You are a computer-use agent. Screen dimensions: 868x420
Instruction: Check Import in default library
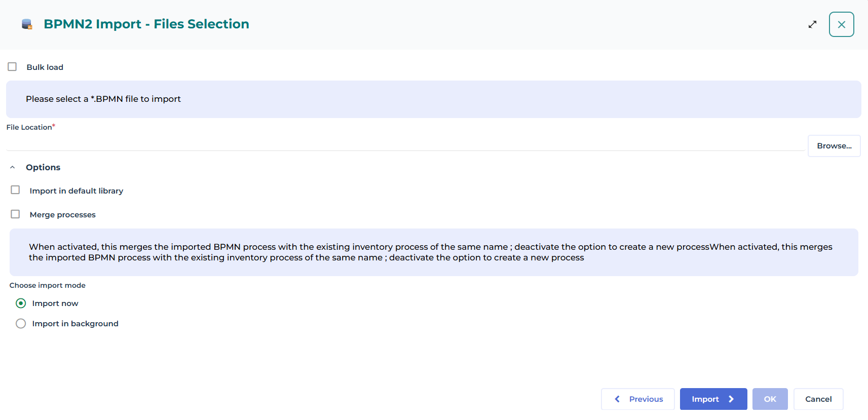coord(15,189)
